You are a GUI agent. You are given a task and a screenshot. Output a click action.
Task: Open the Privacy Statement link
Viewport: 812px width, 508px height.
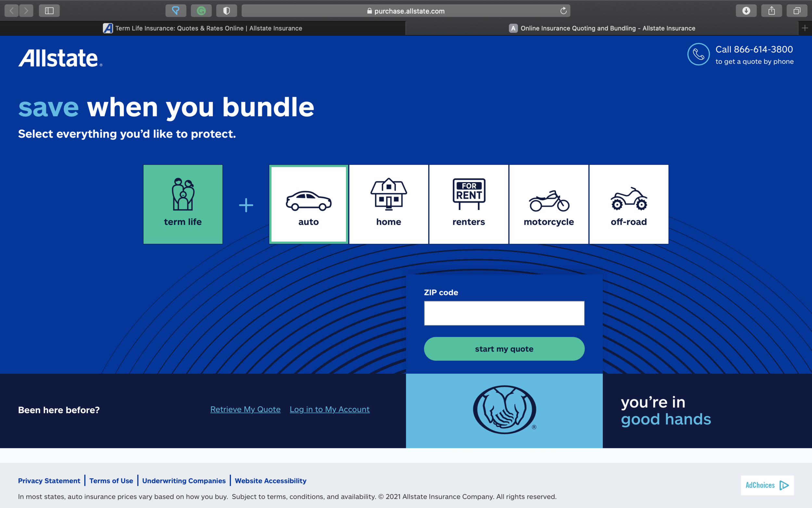coord(49,481)
